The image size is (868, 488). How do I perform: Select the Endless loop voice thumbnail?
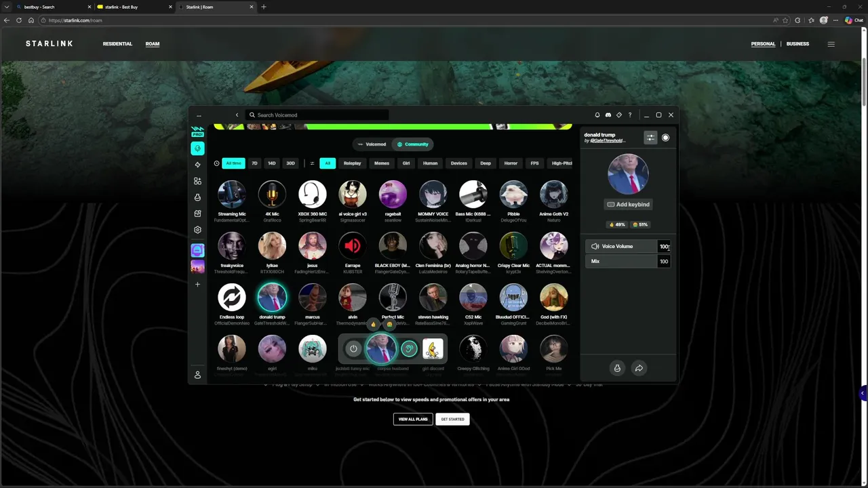[232, 298]
